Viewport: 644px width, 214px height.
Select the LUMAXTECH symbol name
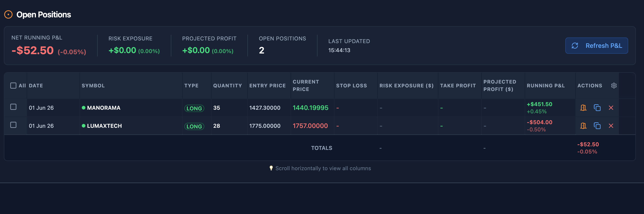[104, 126]
